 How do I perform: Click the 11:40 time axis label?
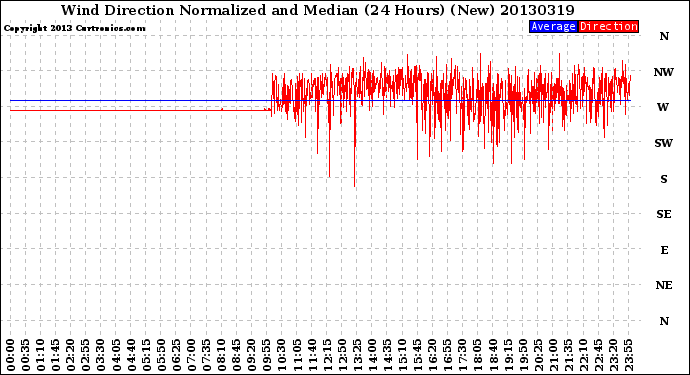[312, 355]
